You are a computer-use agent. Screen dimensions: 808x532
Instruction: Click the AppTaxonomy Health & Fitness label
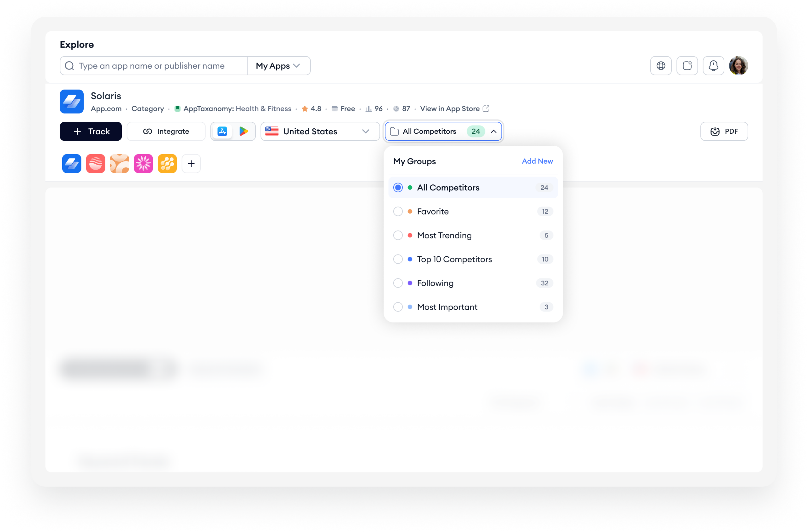(237, 108)
